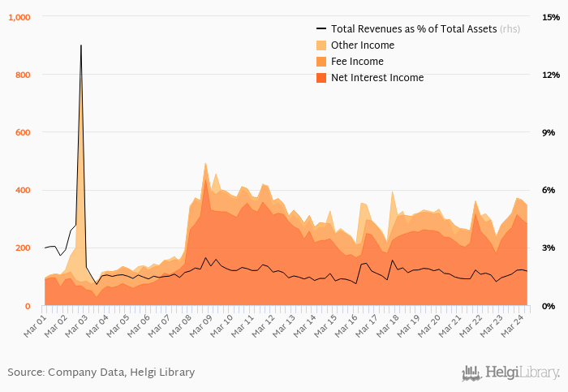The width and height of the screenshot is (568, 392).
Task: Click the Other Income legend color swatch
Action: pos(322,45)
